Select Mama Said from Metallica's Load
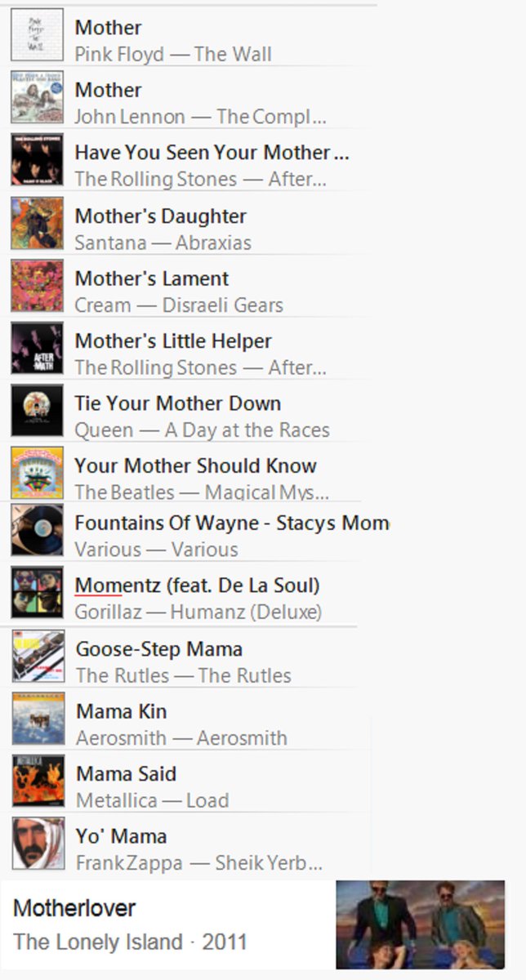The width and height of the screenshot is (526, 980). (126, 773)
